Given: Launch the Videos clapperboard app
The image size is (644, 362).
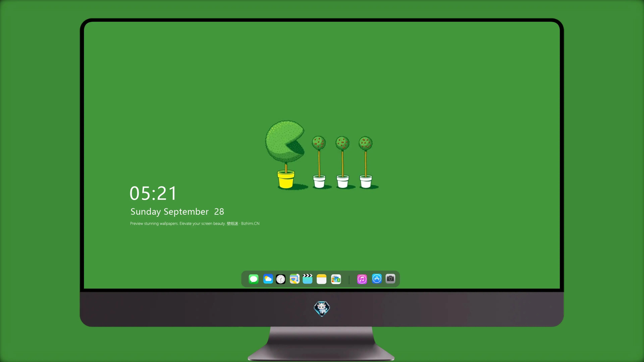Looking at the screenshot, I should [x=308, y=279].
